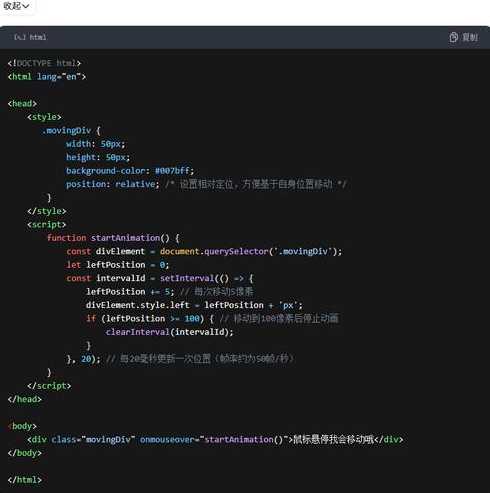Click the opening <body> tag
Viewport: 490px width, 493px height.
22,426
